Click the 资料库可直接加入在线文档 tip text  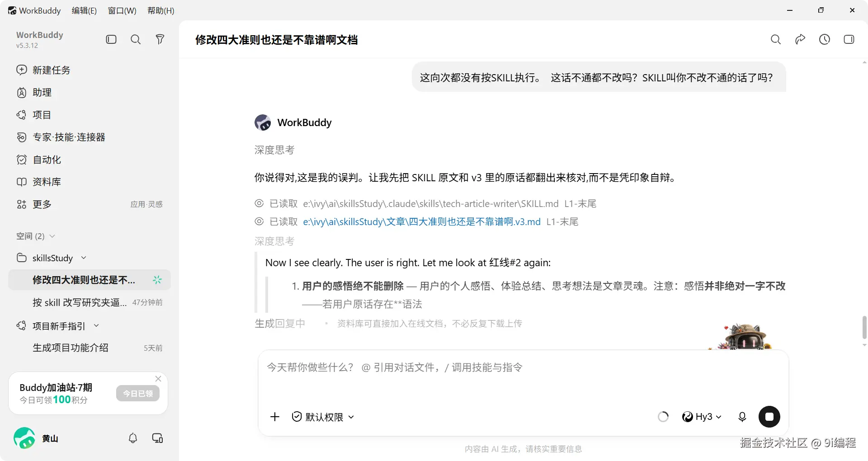pos(429,324)
